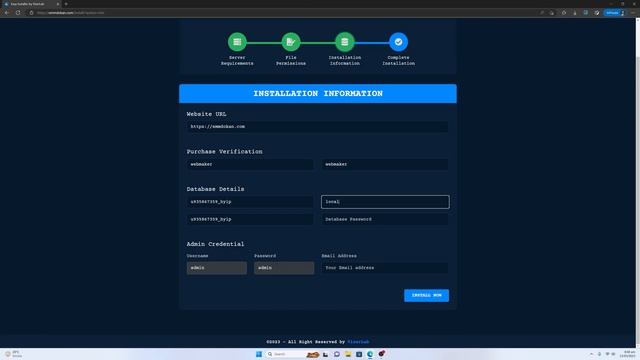Click the Server Requirements step icon
Screen dimensions: 640x360
click(237, 42)
